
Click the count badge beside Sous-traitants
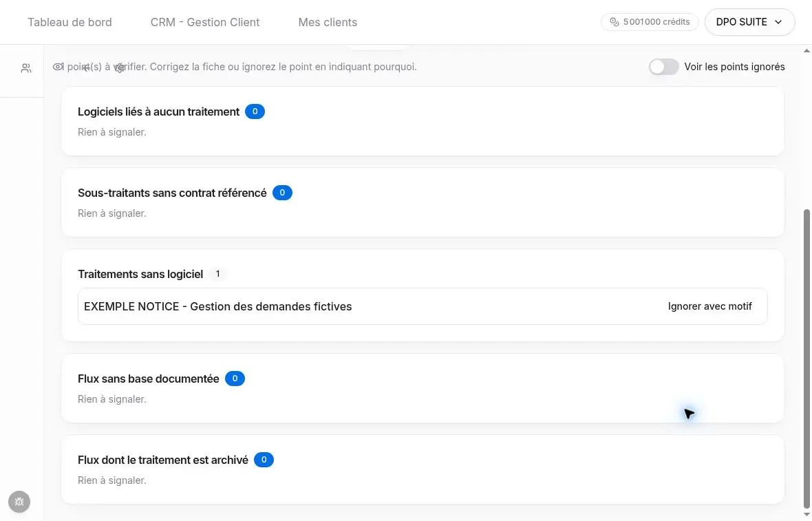(282, 193)
